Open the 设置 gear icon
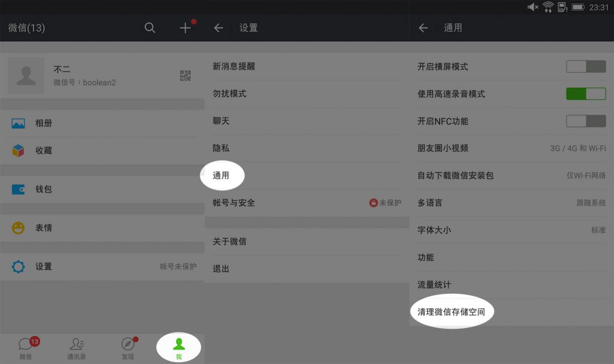Image resolution: width=614 pixels, height=364 pixels. point(18,267)
